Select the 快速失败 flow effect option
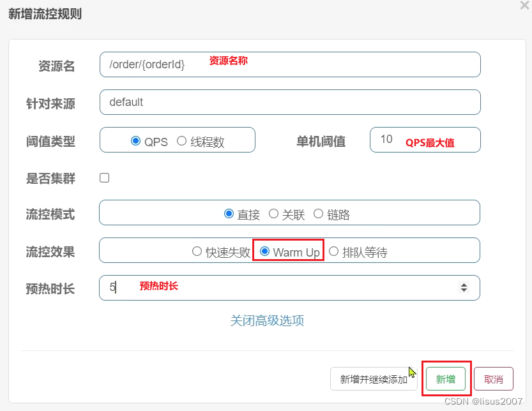Viewport: 532px width, 411px height. (x=197, y=251)
